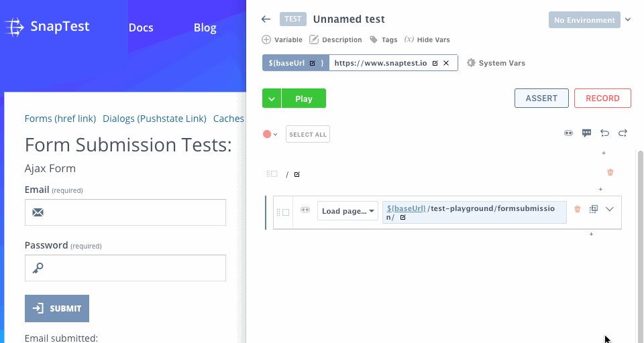Open the red dot dropdown
The width and height of the screenshot is (644, 343).
[270, 134]
